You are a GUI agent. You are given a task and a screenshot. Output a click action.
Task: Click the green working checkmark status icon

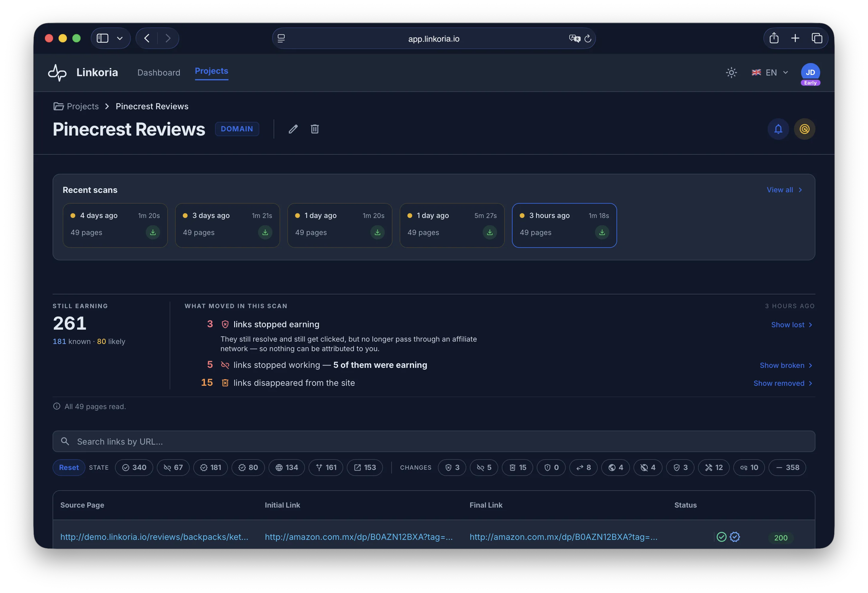[722, 537]
